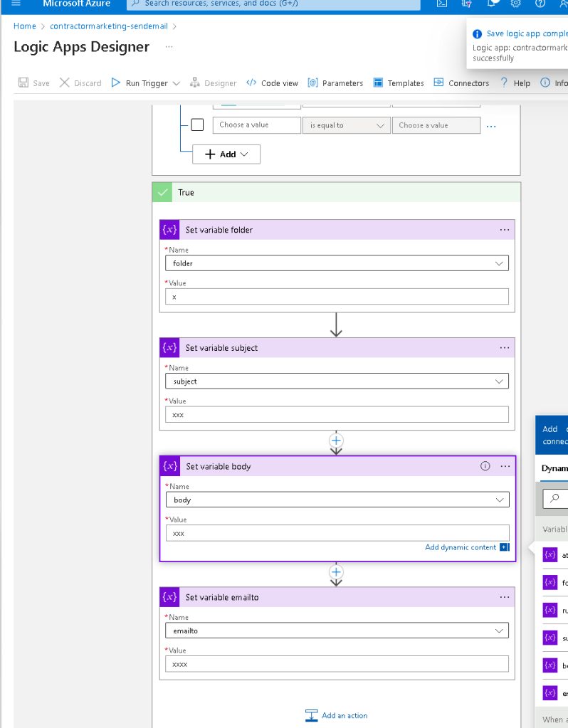
Task: Click Add an action
Action: tap(336, 715)
